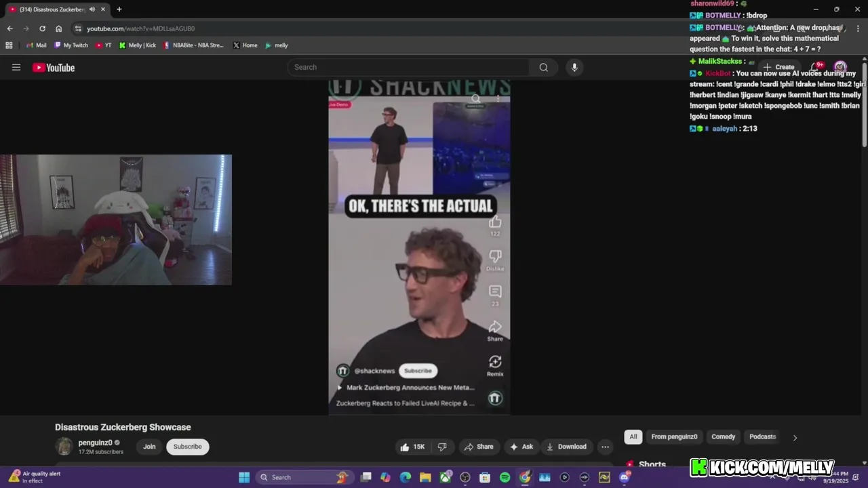Open the X Home bookmark

pos(245,45)
